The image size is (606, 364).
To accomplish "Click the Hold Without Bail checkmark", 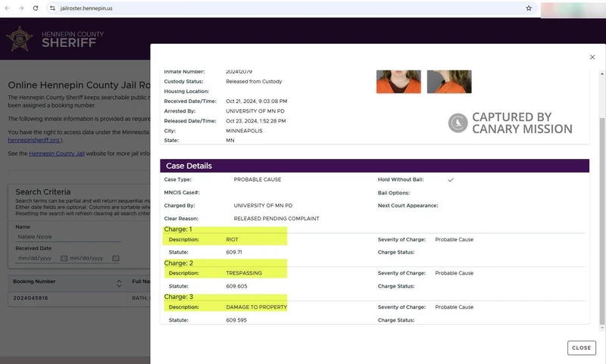I will 451,179.
